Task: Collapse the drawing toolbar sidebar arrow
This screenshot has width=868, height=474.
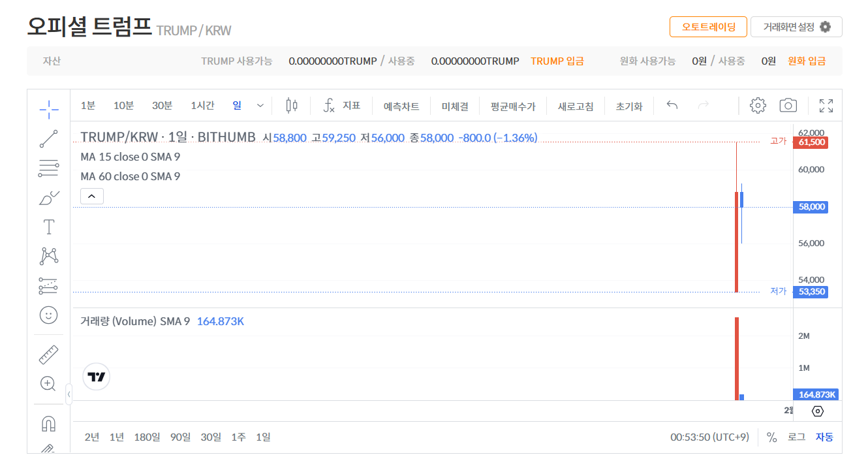Action: pos(69,394)
